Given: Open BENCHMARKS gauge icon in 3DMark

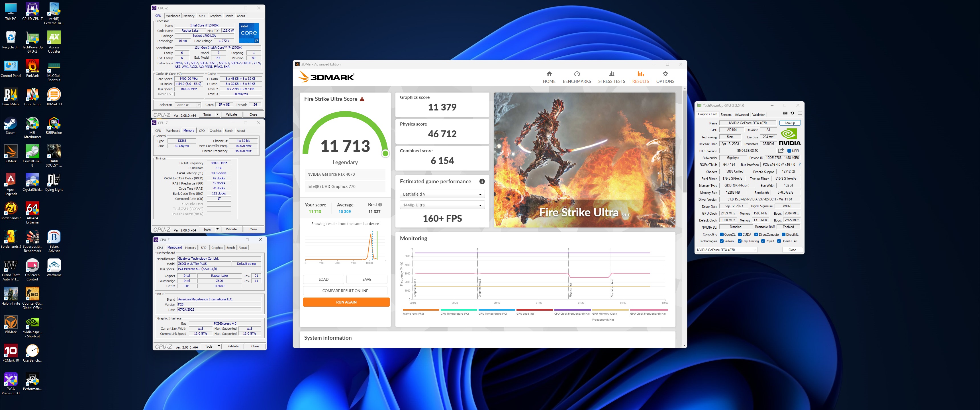Looking at the screenshot, I should tap(577, 74).
